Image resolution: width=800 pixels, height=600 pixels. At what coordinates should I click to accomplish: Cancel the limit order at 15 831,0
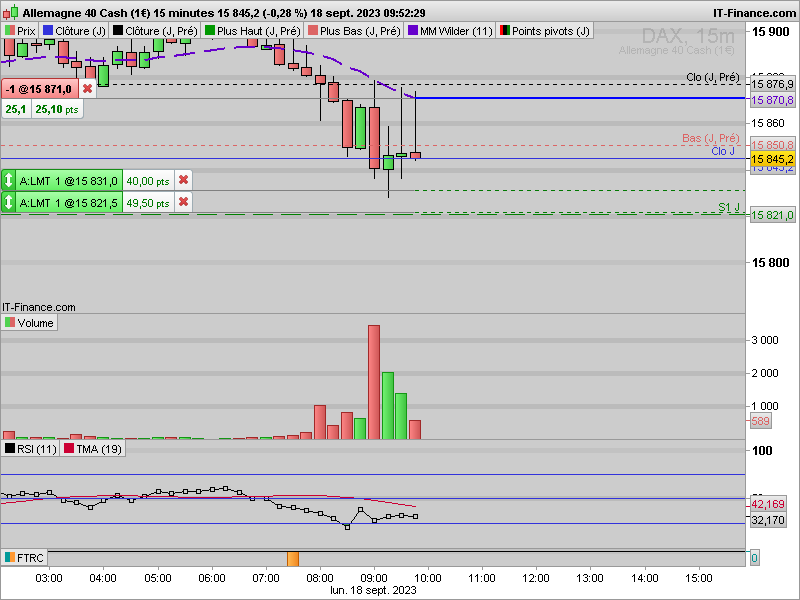pos(184,180)
